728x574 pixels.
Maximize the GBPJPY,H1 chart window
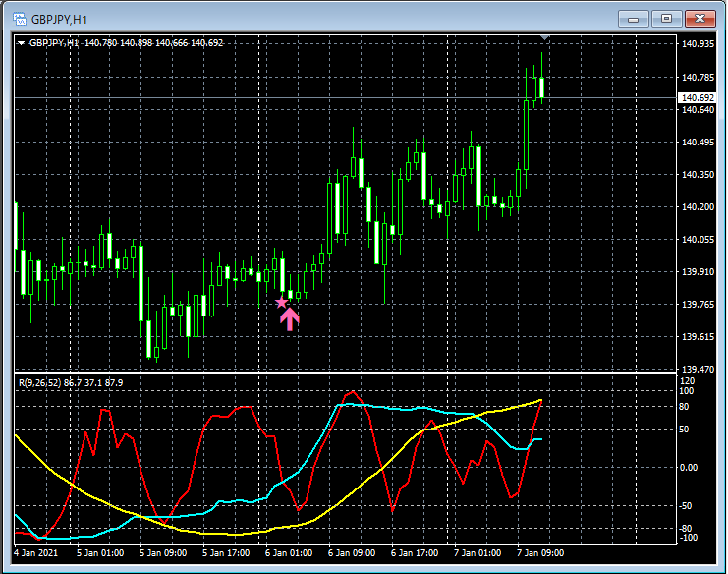[667, 18]
